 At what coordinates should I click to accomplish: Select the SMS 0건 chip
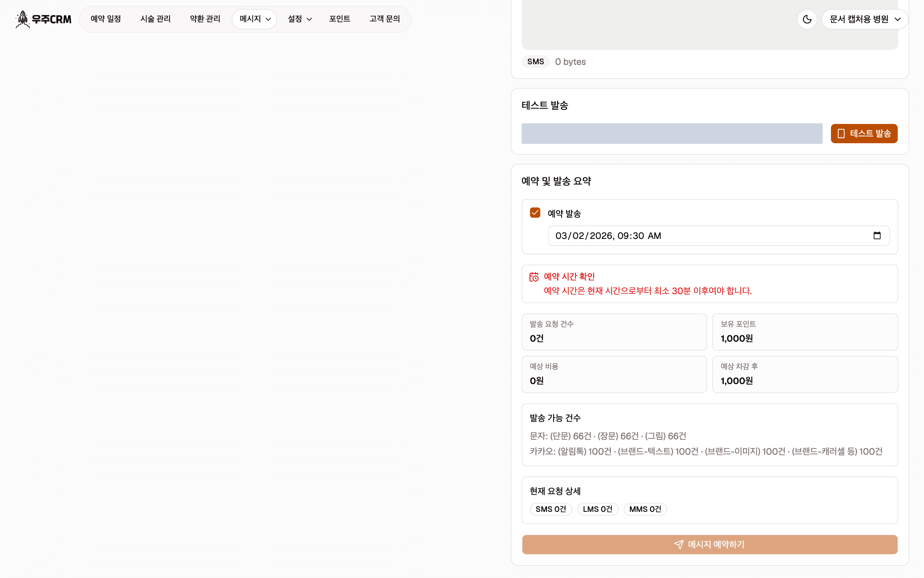point(551,509)
